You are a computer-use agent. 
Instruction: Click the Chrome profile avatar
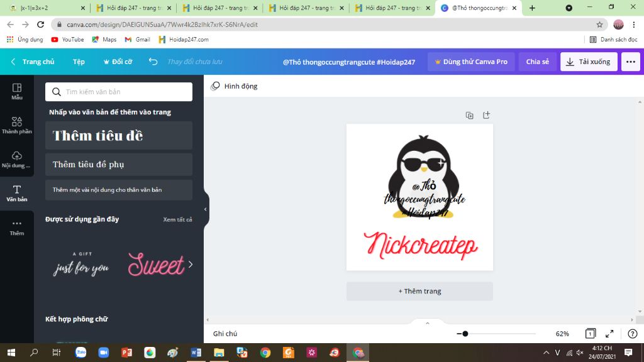tap(618, 25)
